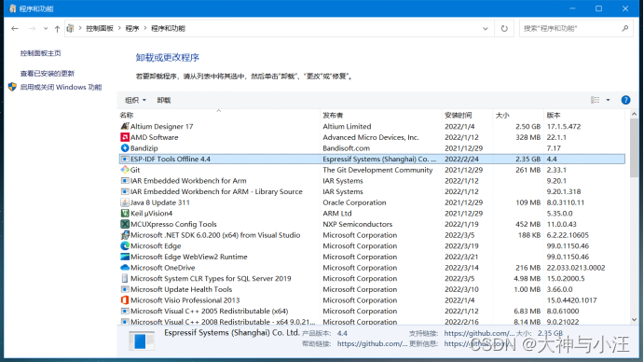Click Advanced Micro Devices, Inc. publisher cell
The width and height of the screenshot is (644, 362).
[371, 137]
